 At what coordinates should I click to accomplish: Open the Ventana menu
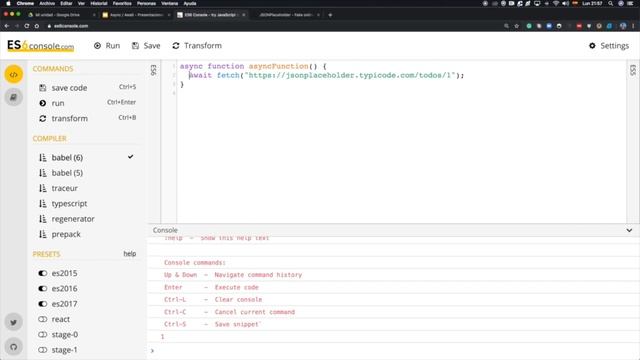coord(169,3)
